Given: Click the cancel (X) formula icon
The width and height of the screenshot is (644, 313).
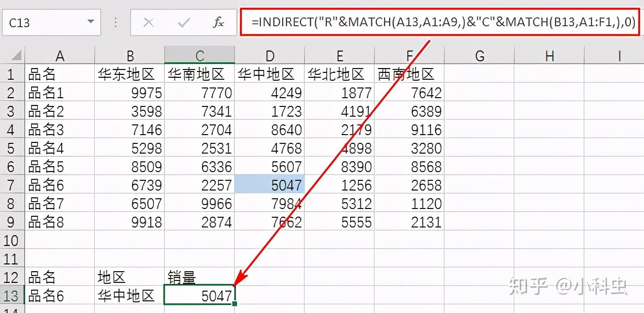Looking at the screenshot, I should click(x=149, y=22).
